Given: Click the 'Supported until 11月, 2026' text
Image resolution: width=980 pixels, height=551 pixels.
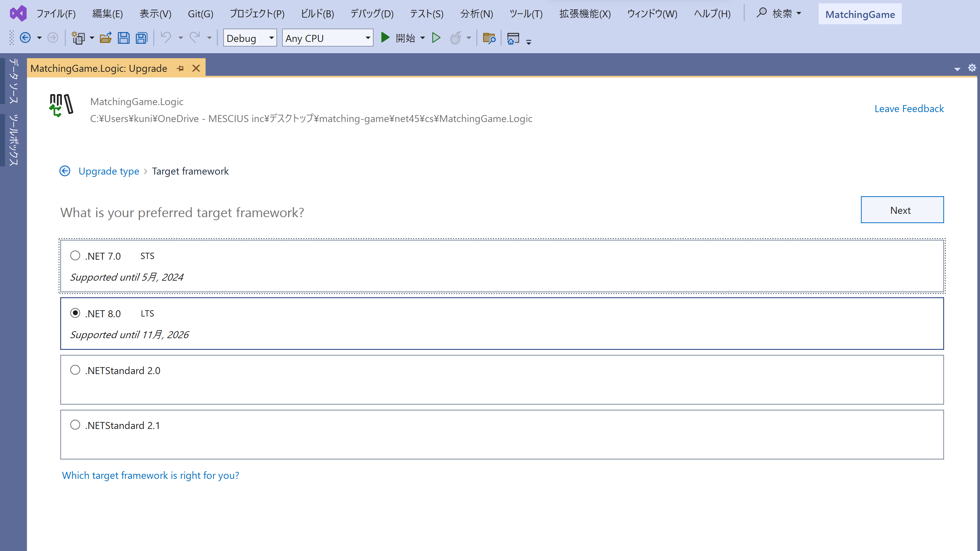Looking at the screenshot, I should (129, 335).
